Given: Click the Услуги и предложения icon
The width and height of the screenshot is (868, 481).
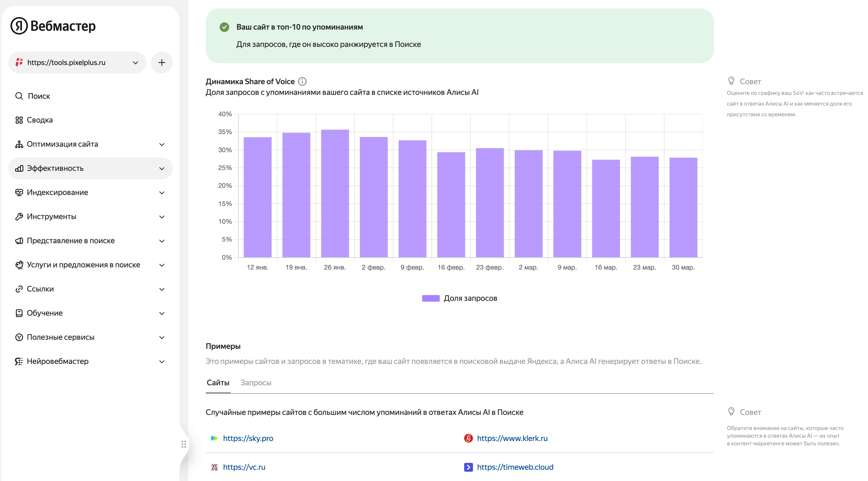Looking at the screenshot, I should (x=19, y=265).
